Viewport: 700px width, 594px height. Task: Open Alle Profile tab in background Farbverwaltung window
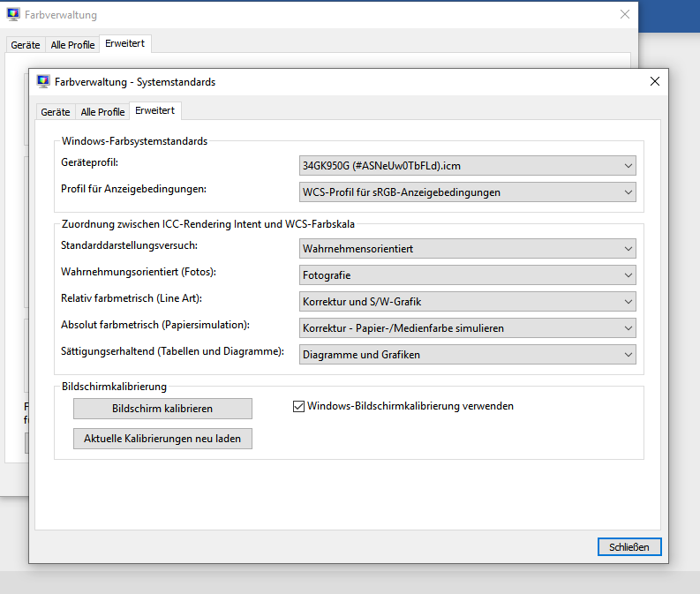coord(72,45)
